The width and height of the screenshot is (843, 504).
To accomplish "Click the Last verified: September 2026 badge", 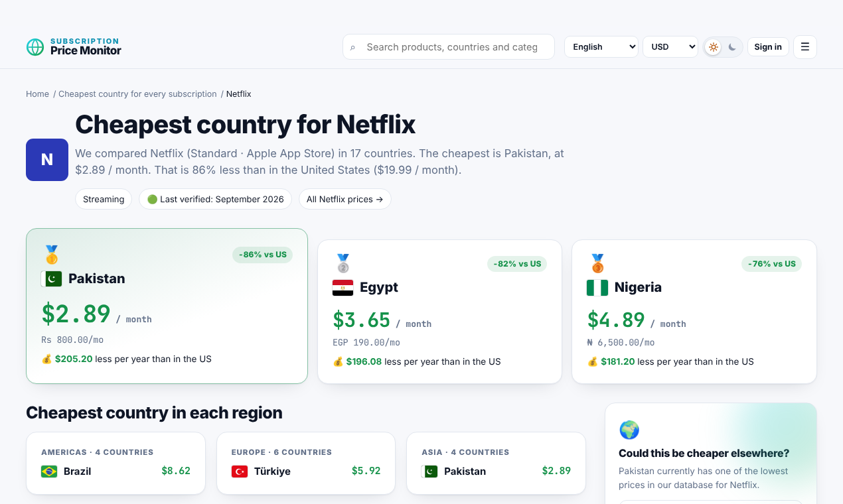I will (215, 199).
